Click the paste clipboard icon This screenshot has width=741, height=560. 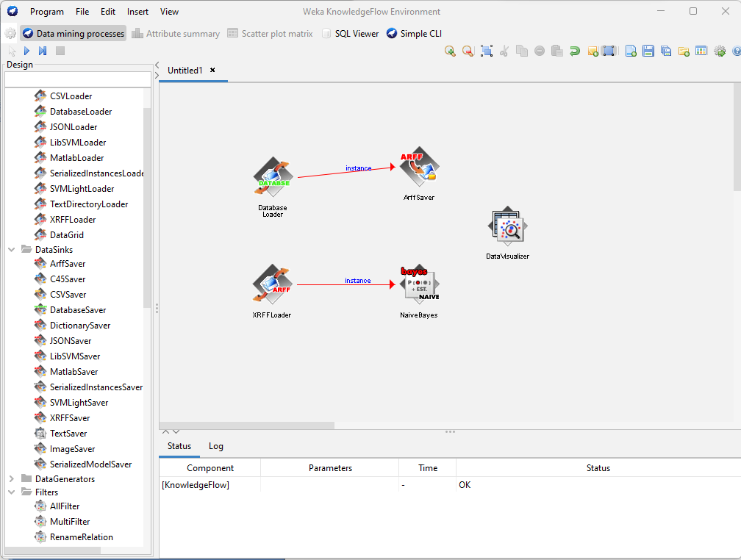point(557,51)
